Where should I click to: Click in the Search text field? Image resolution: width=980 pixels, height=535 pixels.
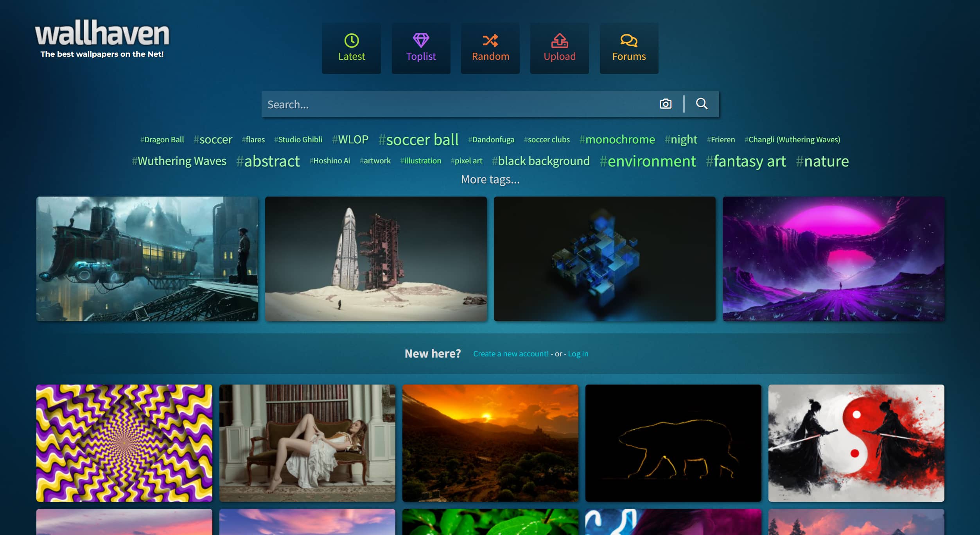458,104
